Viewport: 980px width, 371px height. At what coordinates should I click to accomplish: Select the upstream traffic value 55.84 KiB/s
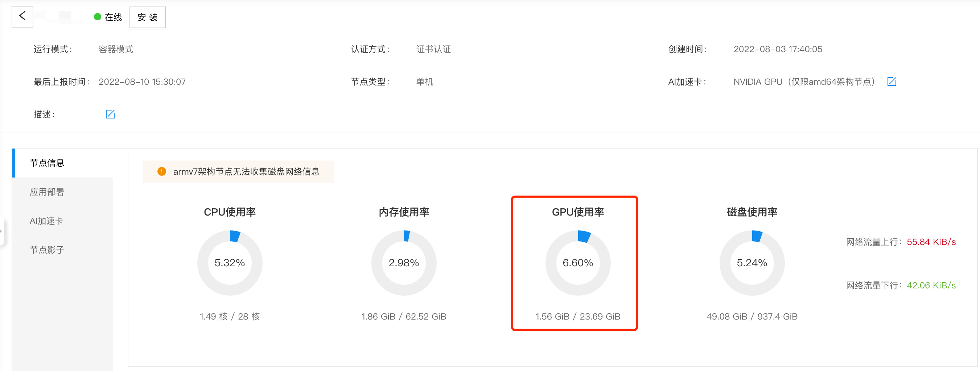tap(931, 242)
